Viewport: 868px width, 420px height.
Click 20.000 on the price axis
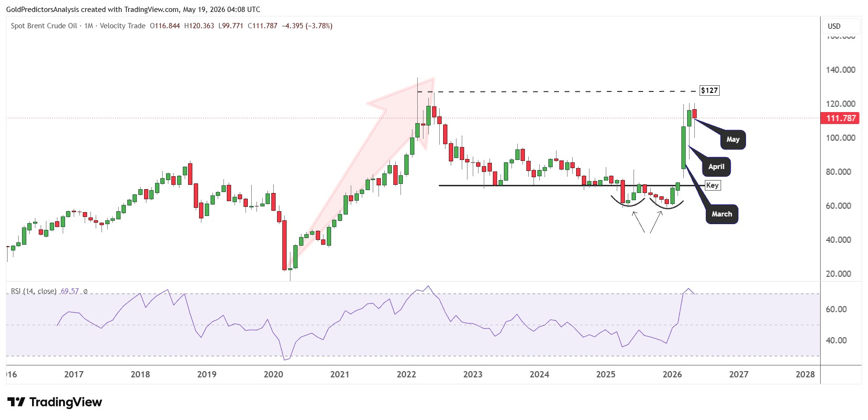click(838, 274)
